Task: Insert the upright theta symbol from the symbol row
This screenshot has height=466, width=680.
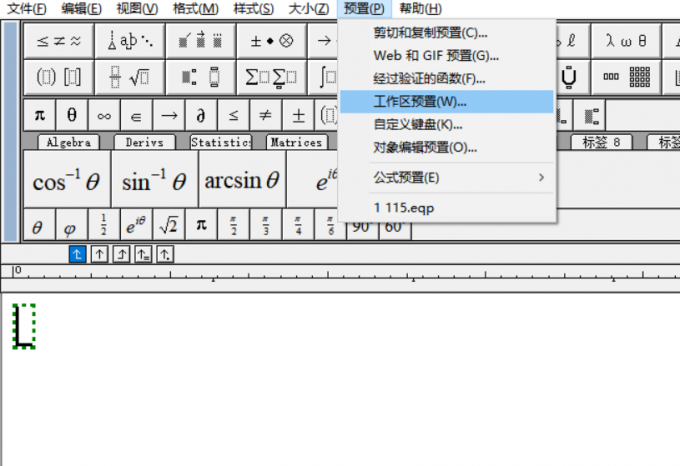Action: coord(72,115)
